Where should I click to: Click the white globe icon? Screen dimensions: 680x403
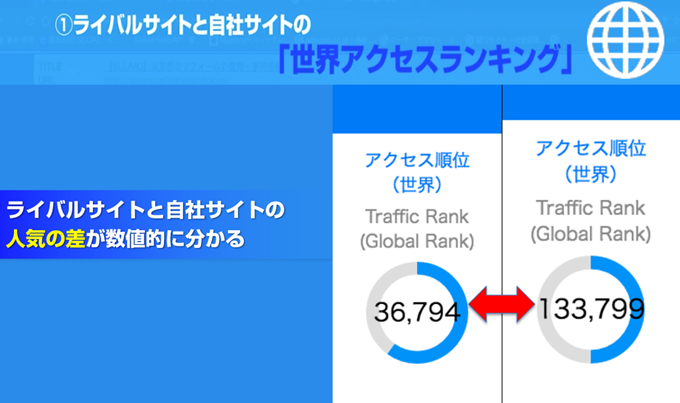click(625, 39)
